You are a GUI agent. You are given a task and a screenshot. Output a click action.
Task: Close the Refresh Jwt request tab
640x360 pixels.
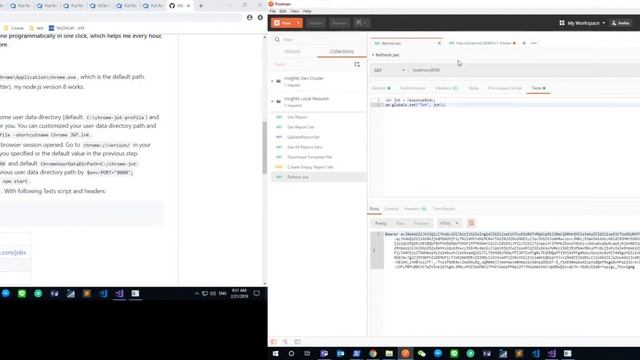439,43
